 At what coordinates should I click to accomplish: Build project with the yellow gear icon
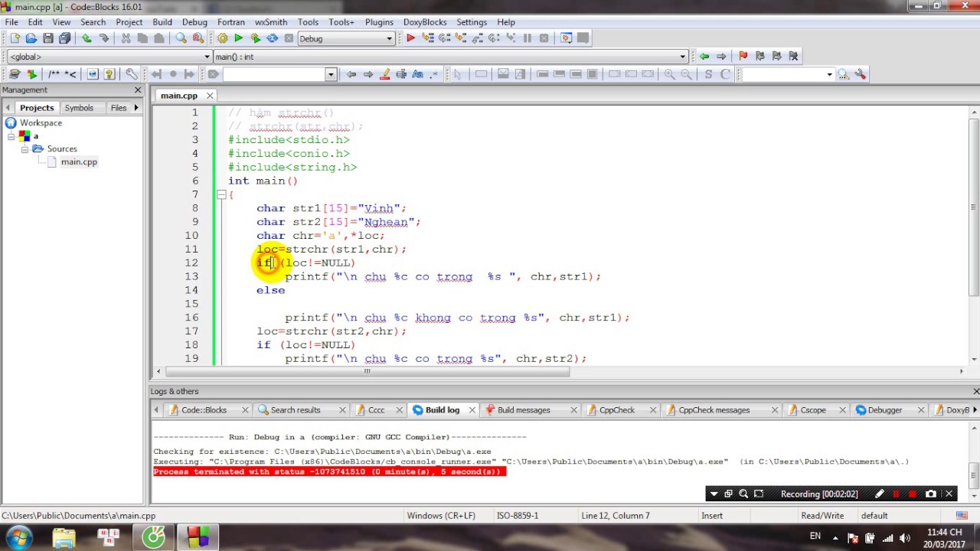pos(222,38)
